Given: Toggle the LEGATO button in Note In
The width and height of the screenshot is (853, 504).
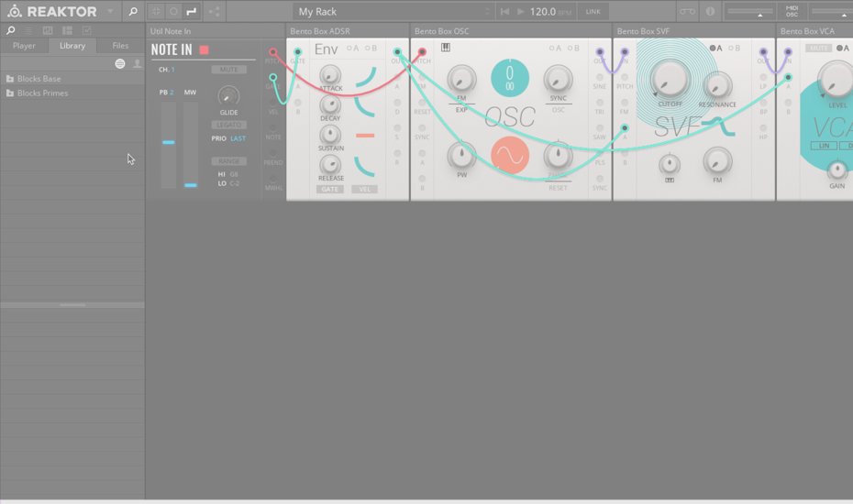Looking at the screenshot, I should 228,125.
